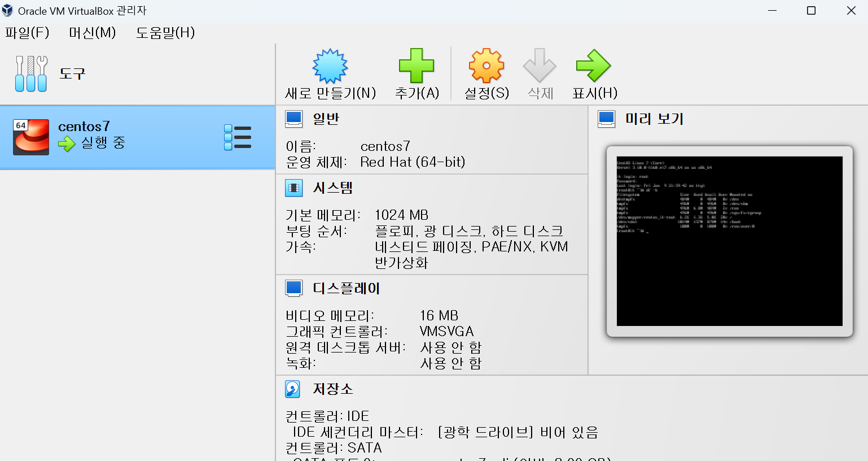Click the 실행 중 running status arrow
Viewport: 868px width, 461px height.
coord(67,143)
